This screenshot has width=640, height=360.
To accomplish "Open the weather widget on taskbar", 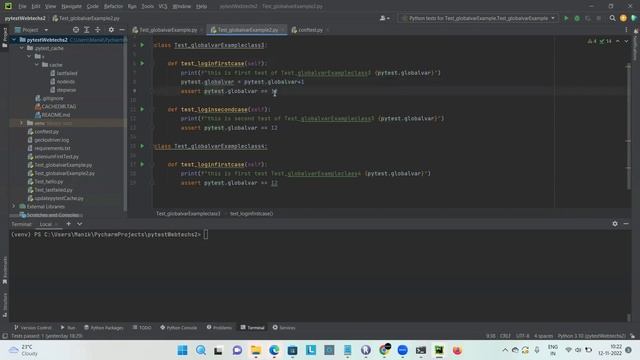I will click(24, 350).
